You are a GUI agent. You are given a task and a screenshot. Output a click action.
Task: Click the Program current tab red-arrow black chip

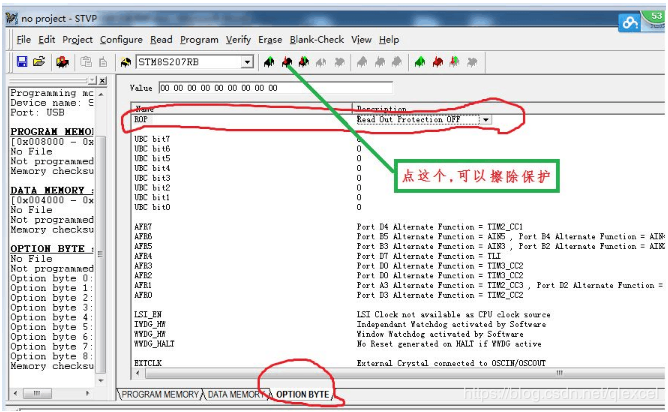tap(287, 62)
